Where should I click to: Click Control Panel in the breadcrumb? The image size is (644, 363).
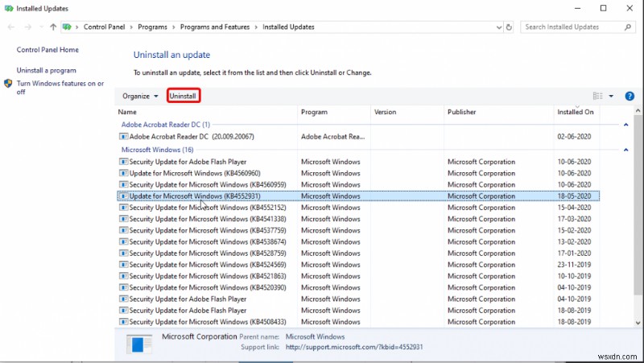pyautogui.click(x=105, y=27)
